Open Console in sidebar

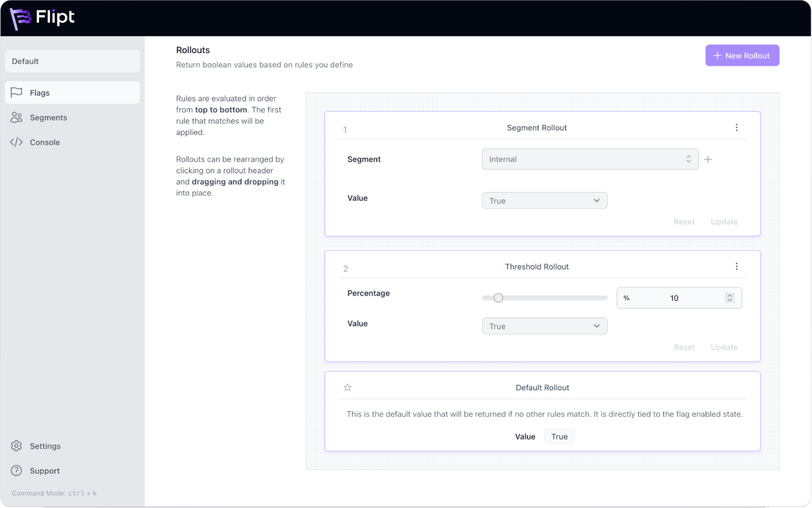point(72,142)
